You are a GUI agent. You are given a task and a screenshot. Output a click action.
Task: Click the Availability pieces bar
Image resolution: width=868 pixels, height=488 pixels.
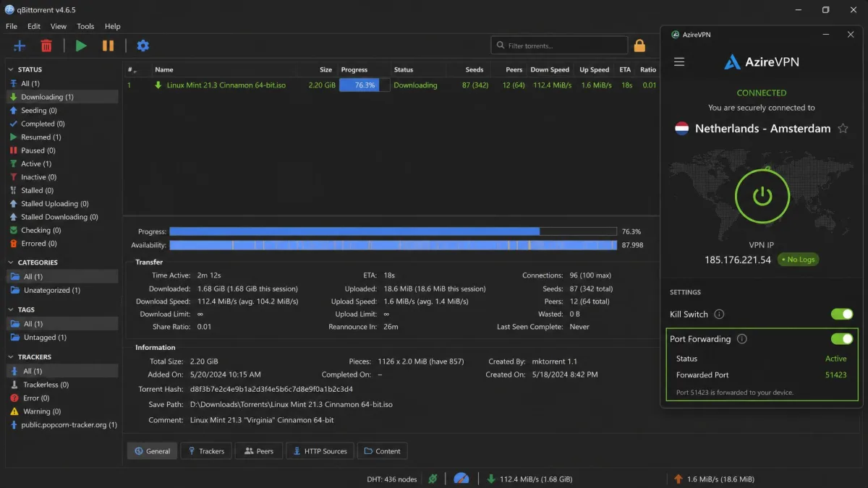coord(393,245)
